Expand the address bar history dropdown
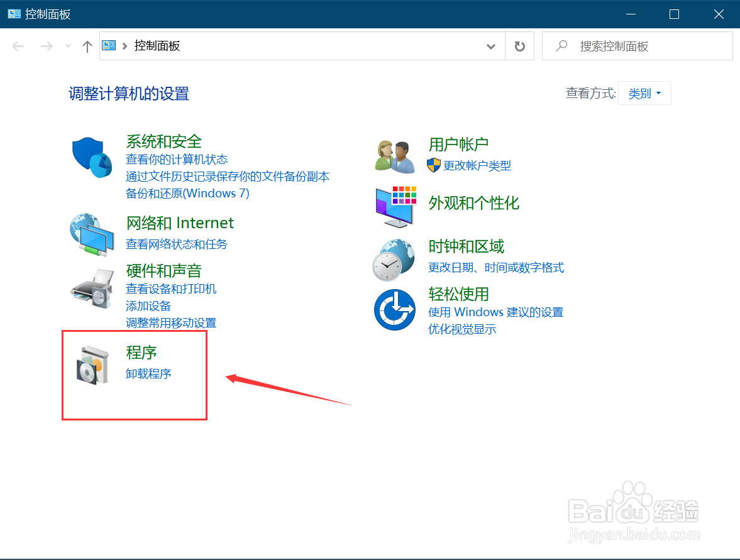The image size is (740, 560). 491,47
